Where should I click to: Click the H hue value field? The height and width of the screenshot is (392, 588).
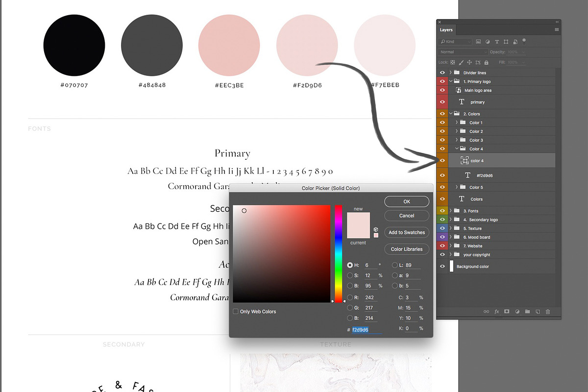pos(370,265)
